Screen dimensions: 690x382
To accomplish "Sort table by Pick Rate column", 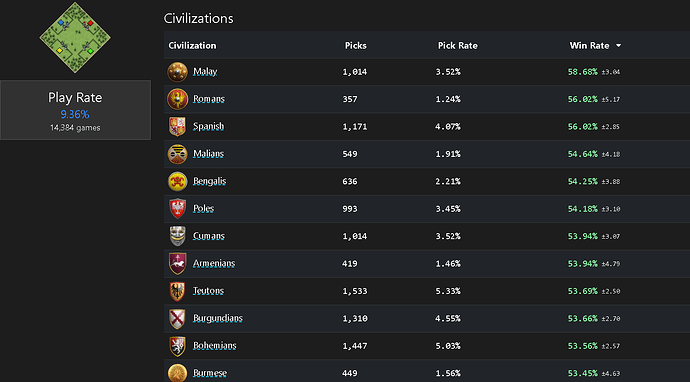I will (457, 45).
